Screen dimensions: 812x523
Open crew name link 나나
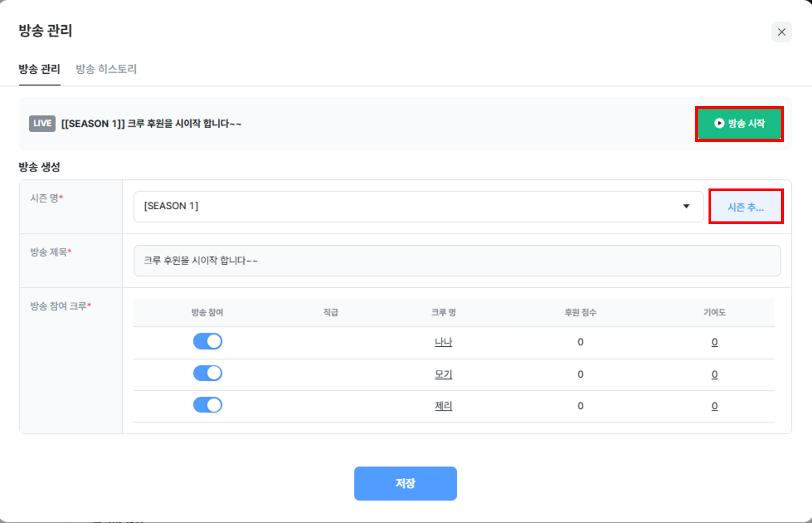(x=443, y=342)
